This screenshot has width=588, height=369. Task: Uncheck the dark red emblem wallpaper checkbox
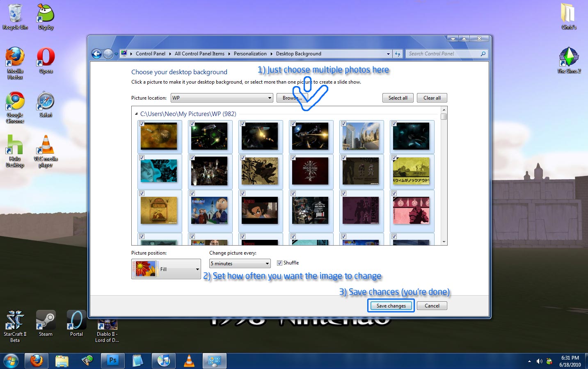pos(293,158)
